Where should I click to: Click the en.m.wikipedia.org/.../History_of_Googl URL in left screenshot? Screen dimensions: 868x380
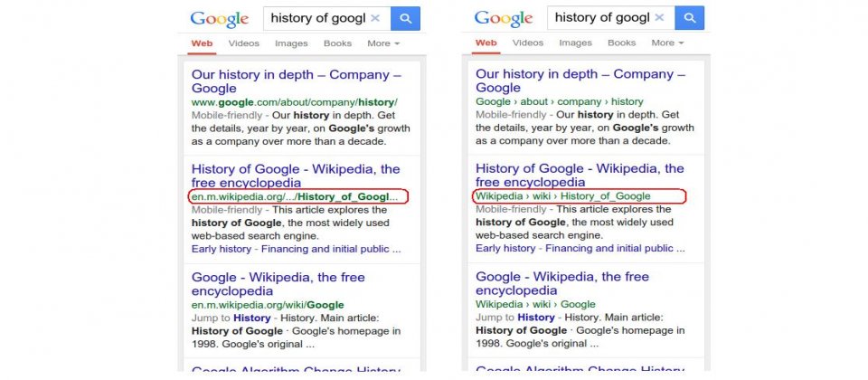click(295, 196)
